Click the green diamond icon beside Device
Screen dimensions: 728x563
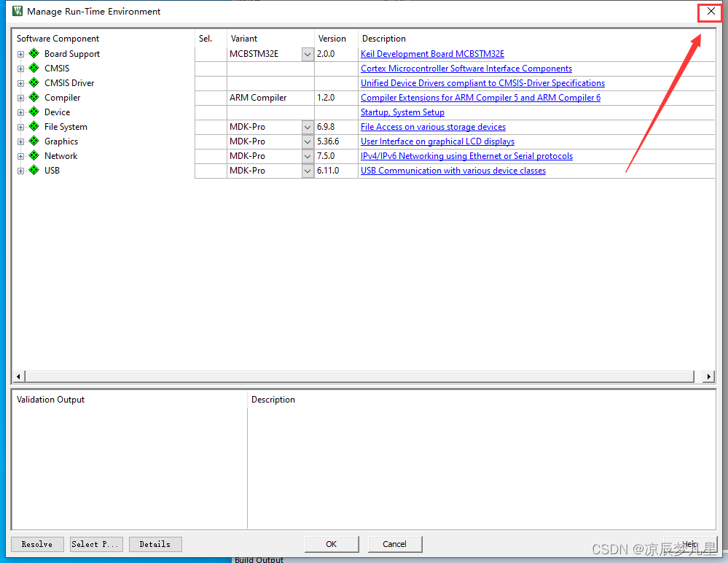[x=34, y=112]
